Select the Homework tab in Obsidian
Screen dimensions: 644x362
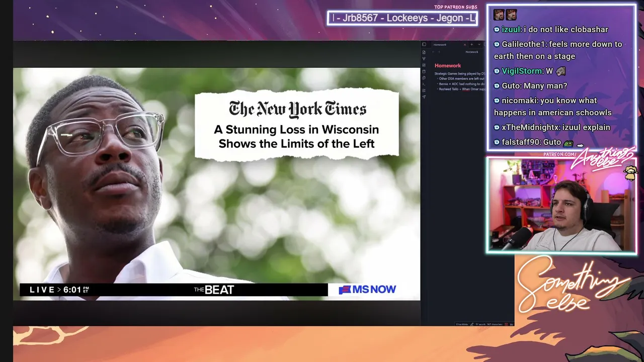[449, 45]
